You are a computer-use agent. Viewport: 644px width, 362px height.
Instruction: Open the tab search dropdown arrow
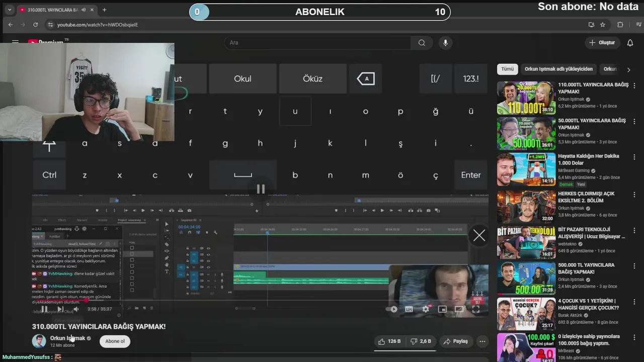coord(9,10)
